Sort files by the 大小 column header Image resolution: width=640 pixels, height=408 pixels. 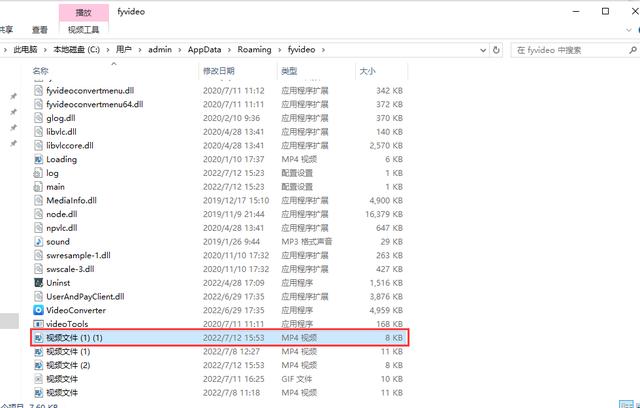coord(367,71)
